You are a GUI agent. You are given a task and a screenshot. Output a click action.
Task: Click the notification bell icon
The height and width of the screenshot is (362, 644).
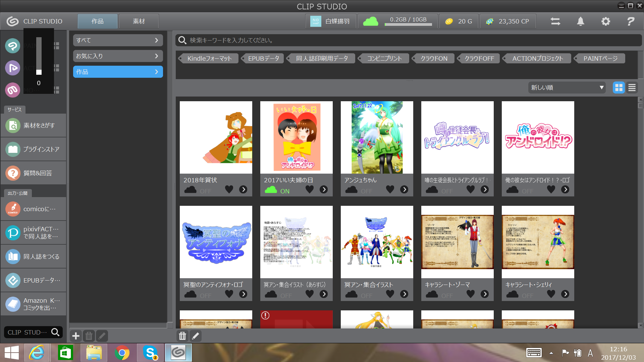(x=580, y=21)
